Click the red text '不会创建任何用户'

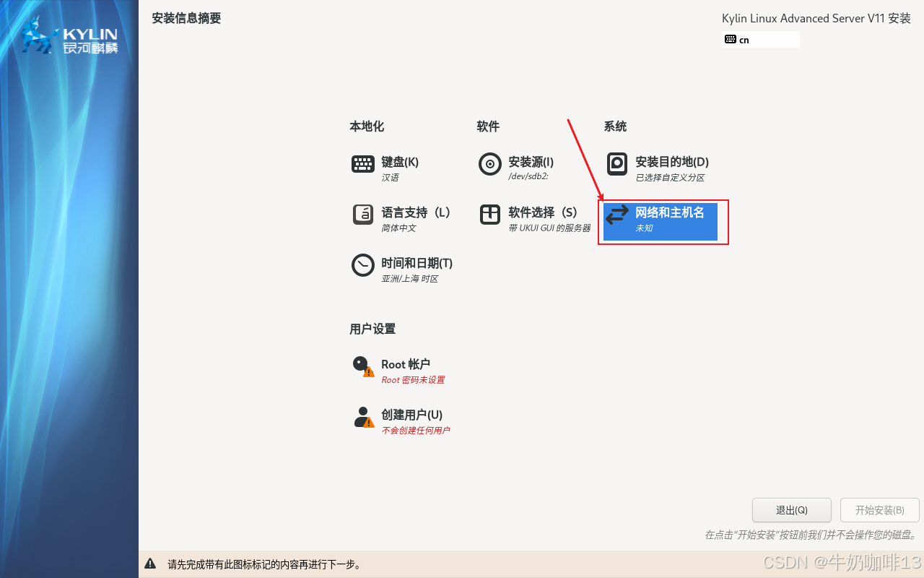tap(416, 431)
